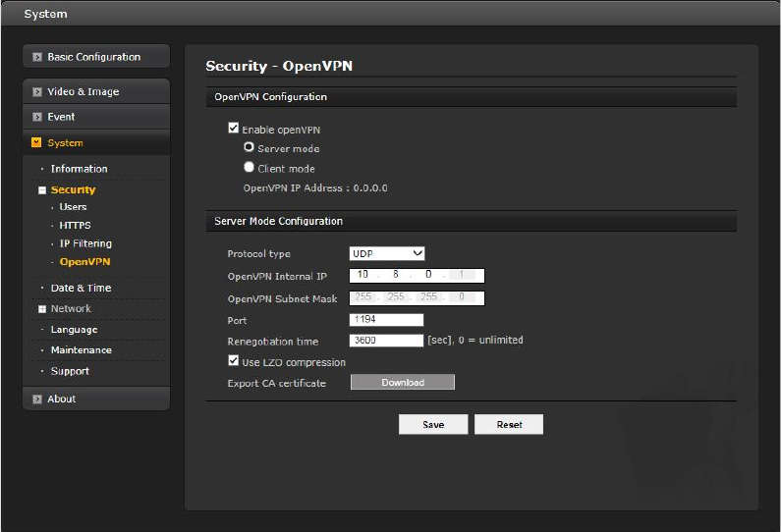
Task: Open Event menu section
Action: [96, 117]
